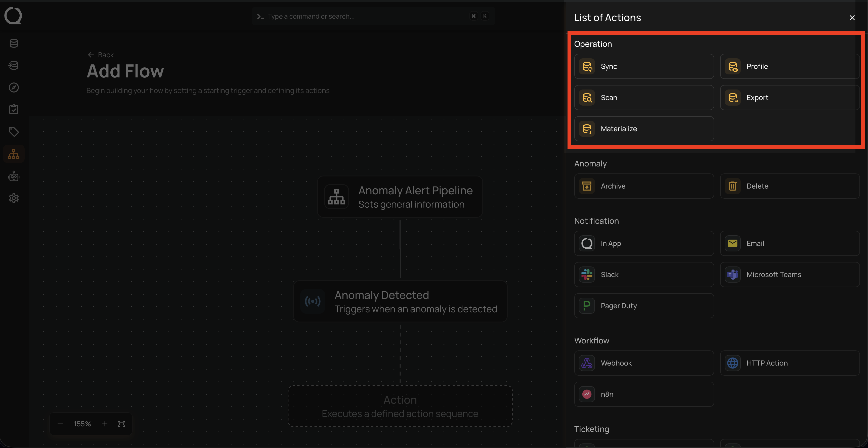Screen dimensions: 868x448
Task: Choose the Profile operation action
Action: tap(789, 66)
